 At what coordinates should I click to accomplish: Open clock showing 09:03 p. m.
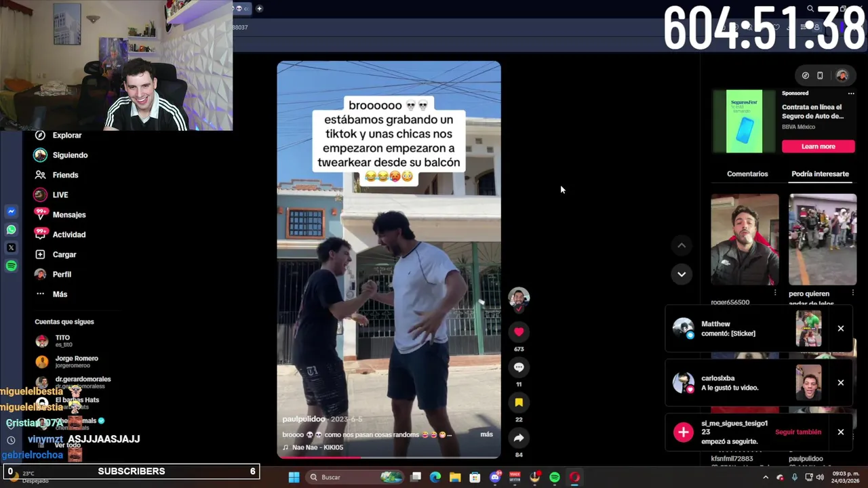[846, 477]
